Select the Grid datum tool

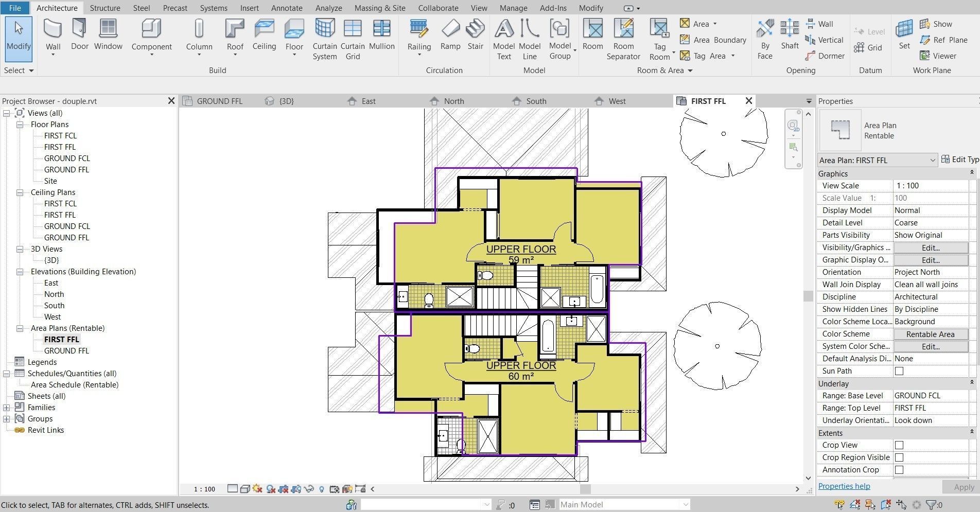click(x=868, y=48)
